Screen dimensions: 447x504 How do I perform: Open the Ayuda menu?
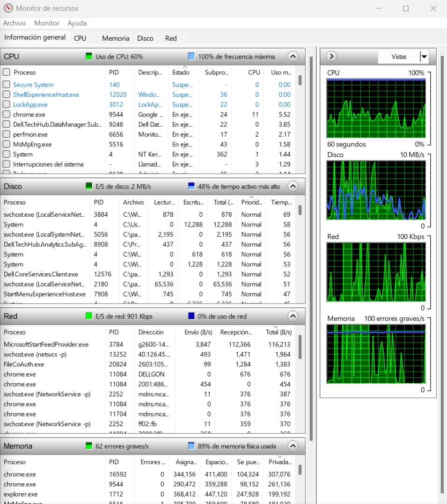[x=77, y=23]
